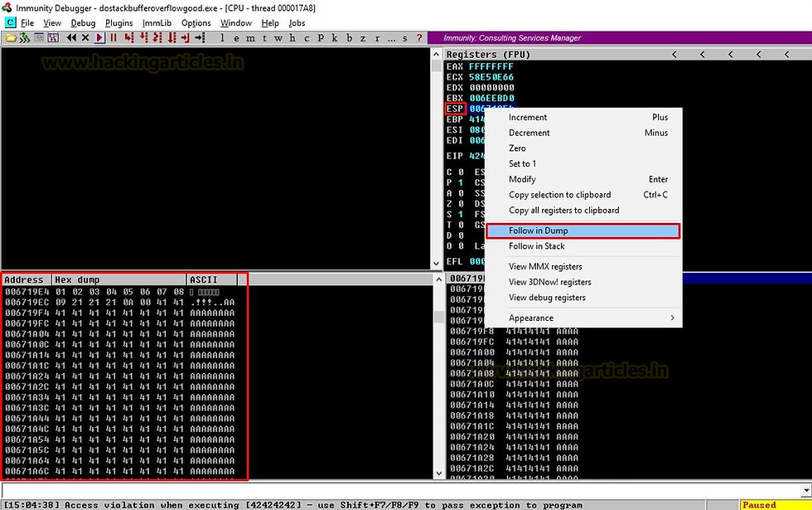The image size is (812, 510).
Task: Open help with the red question mark
Action: (x=419, y=38)
